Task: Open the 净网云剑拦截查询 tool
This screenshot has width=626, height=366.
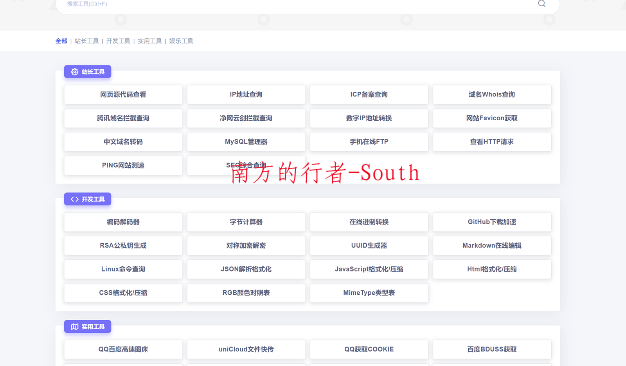Action: coord(246,118)
